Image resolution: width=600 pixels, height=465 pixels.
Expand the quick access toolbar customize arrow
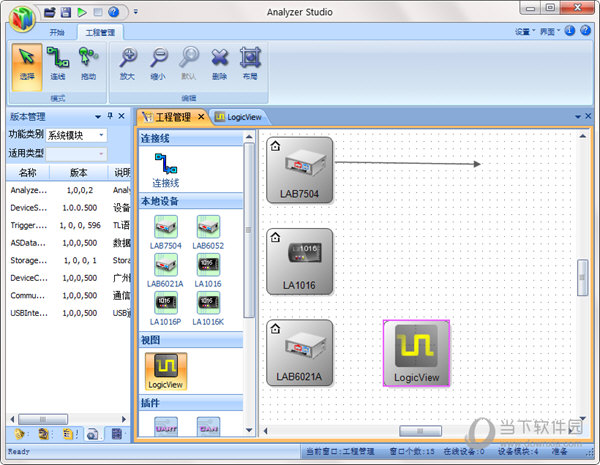[135, 12]
